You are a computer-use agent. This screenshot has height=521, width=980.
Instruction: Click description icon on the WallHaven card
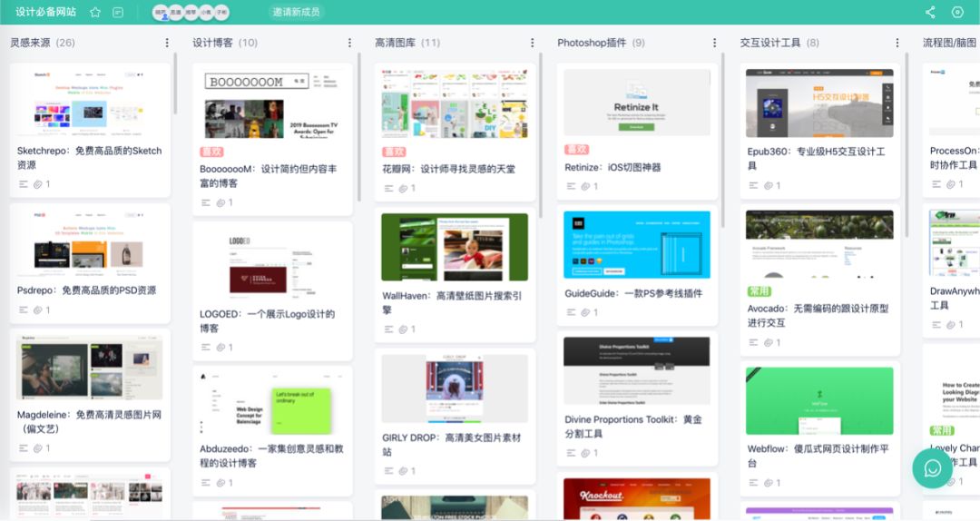[x=388, y=329]
